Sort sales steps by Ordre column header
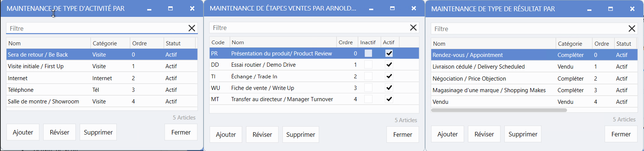 (x=345, y=42)
